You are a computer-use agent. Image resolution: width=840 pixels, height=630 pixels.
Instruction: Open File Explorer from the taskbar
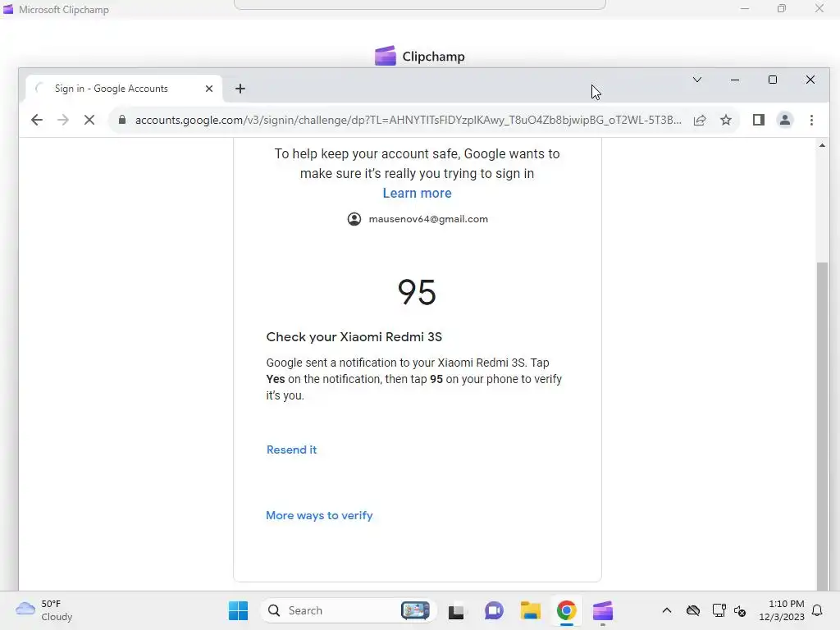tap(531, 610)
